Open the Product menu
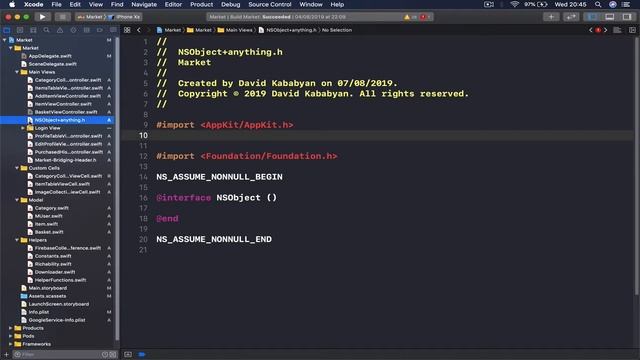Screen dimensions: 640x360 [201, 4]
